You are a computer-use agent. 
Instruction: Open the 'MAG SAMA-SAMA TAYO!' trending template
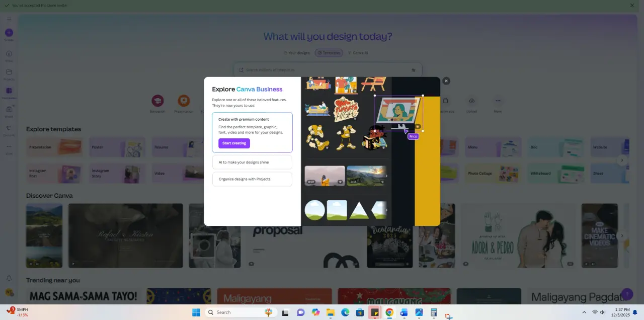tap(84, 296)
